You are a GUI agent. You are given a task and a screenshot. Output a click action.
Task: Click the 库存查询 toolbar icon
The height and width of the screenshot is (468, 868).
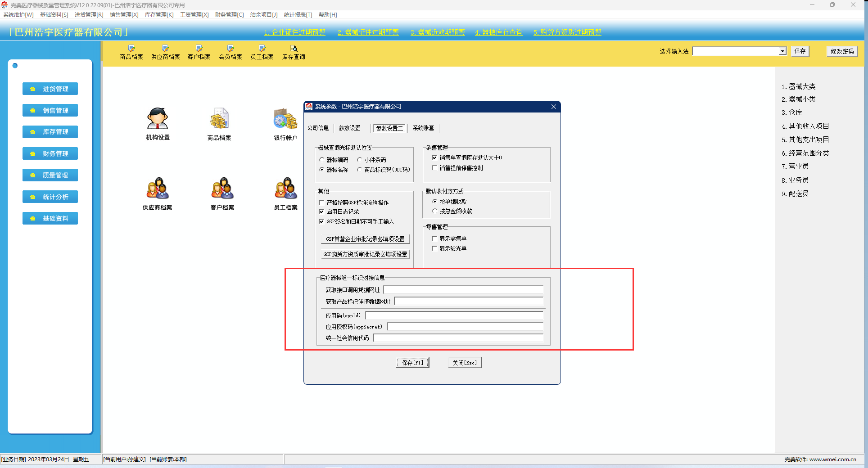294,52
